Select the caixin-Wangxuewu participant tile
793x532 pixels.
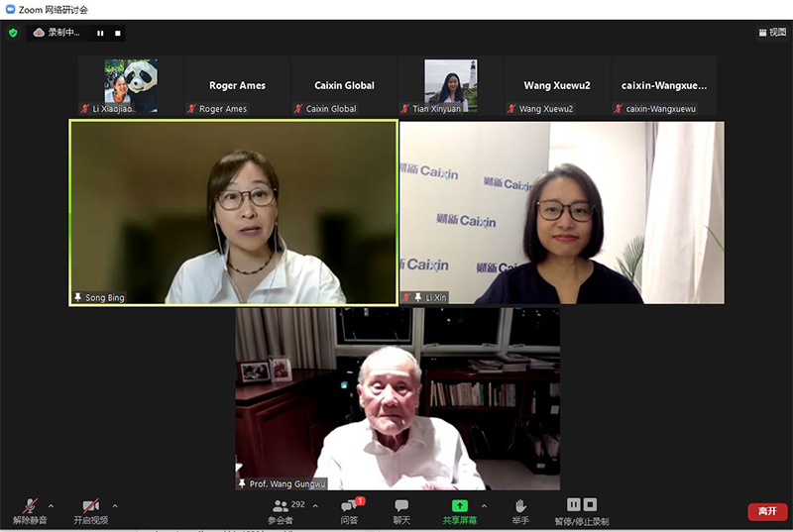point(664,85)
